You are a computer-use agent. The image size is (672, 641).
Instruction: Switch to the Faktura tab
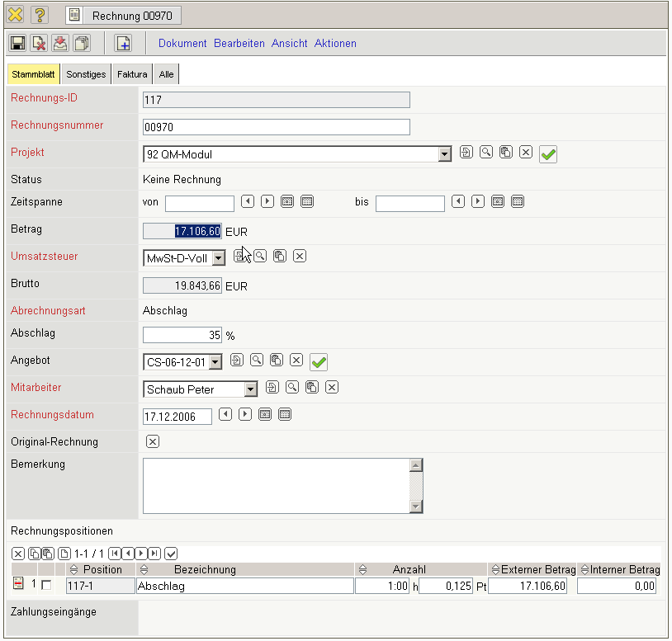pyautogui.click(x=132, y=74)
